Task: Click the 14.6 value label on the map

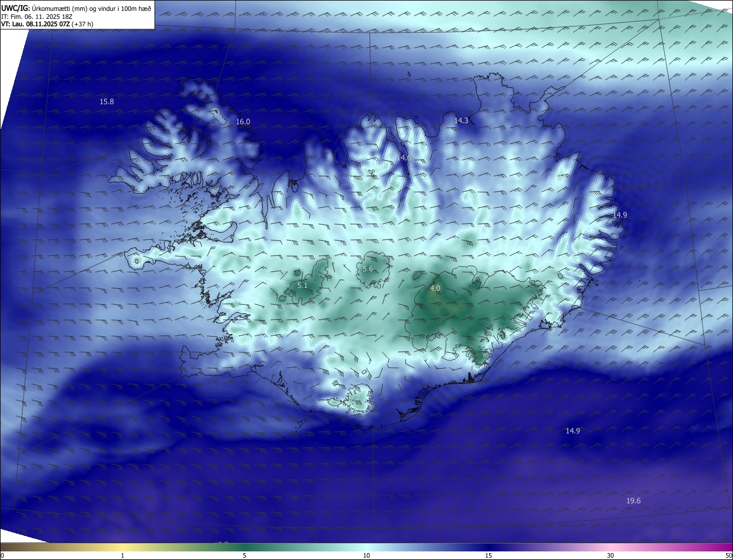Action: pyautogui.click(x=404, y=157)
